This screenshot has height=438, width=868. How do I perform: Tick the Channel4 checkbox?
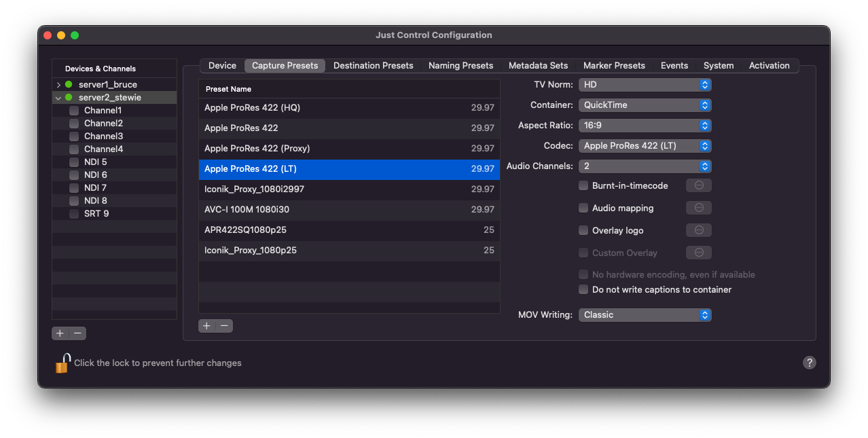(74, 149)
